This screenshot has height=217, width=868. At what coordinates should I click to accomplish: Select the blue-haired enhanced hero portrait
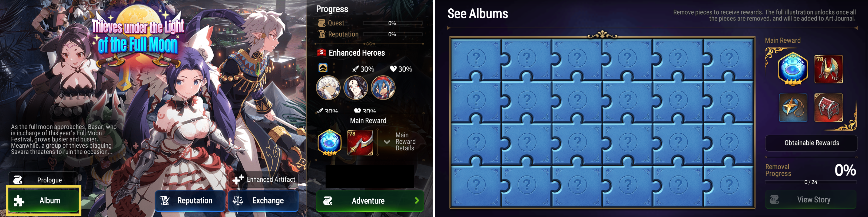[383, 87]
